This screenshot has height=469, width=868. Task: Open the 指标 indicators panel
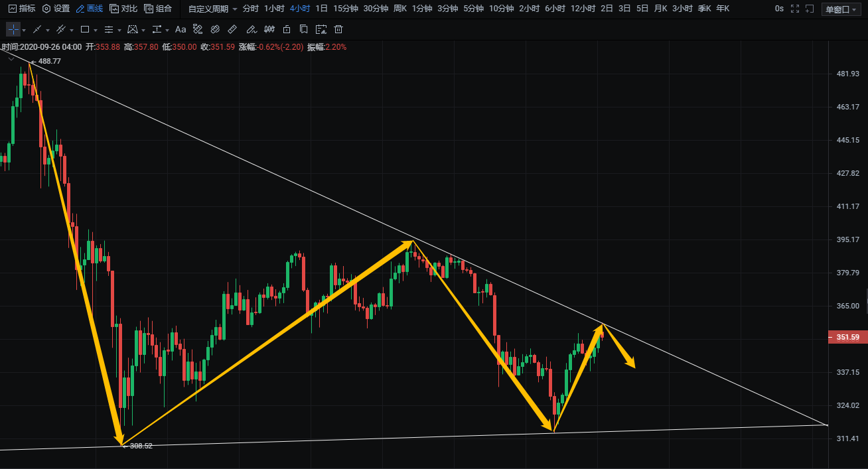click(x=22, y=9)
